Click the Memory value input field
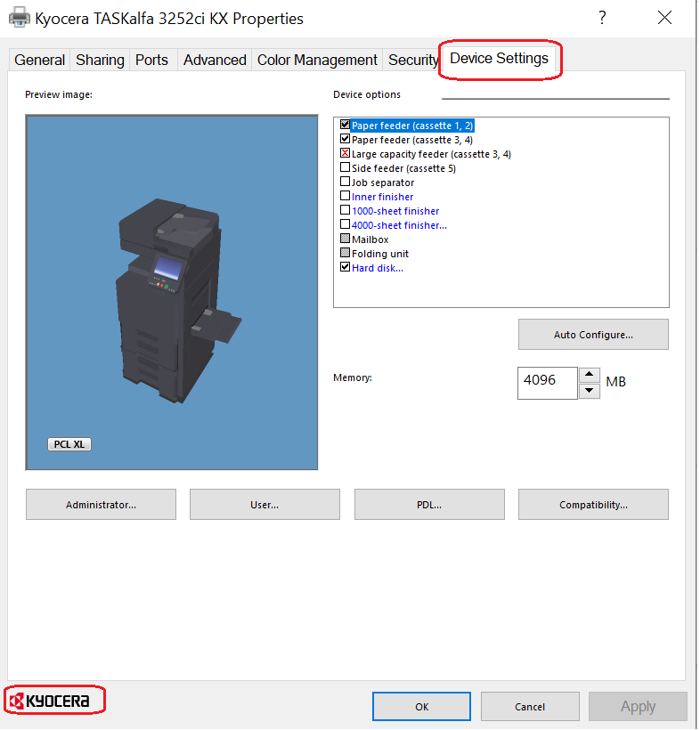The image size is (700, 730). click(x=547, y=383)
